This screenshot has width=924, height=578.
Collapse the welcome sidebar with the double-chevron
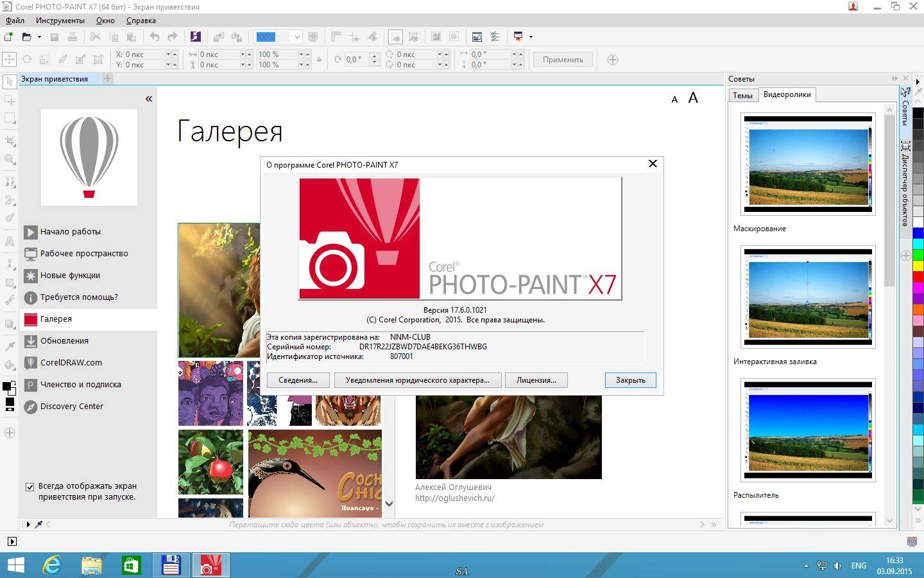click(x=149, y=99)
